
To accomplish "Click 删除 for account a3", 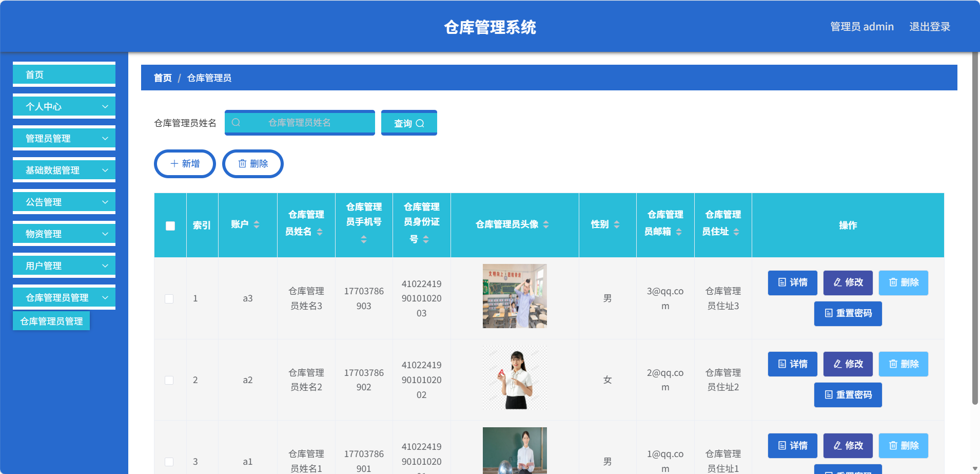I will tap(904, 282).
